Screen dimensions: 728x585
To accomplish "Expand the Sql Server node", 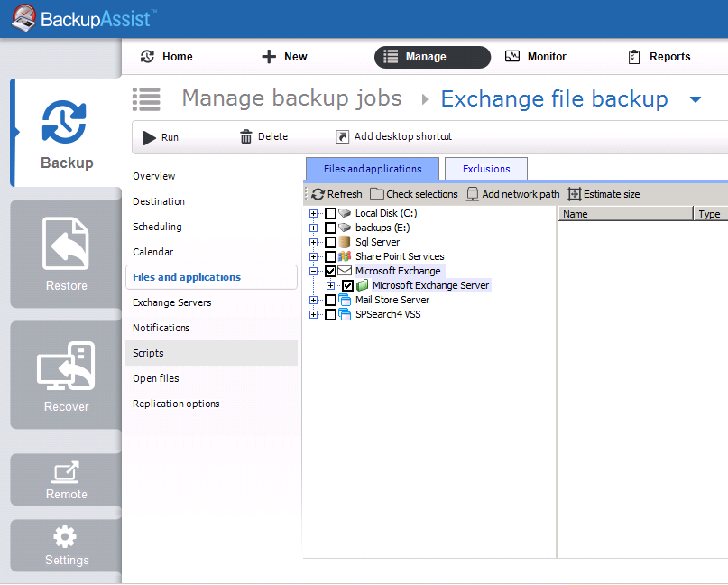I will click(x=313, y=242).
